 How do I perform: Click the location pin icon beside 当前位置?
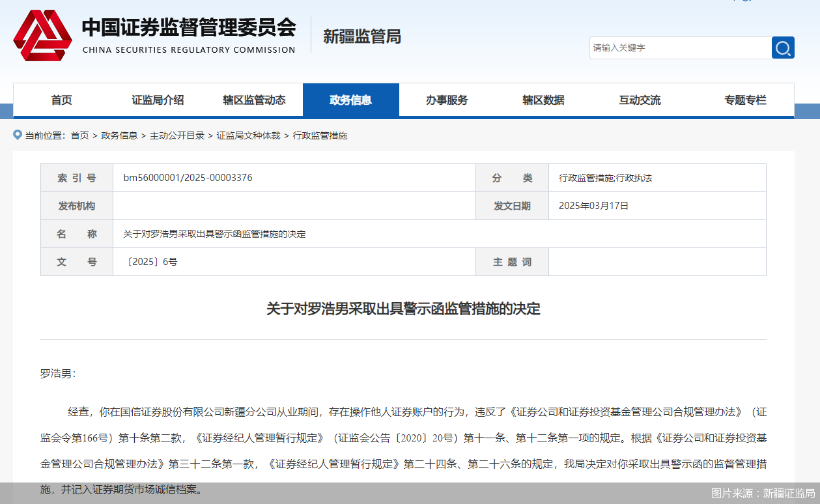(x=17, y=135)
